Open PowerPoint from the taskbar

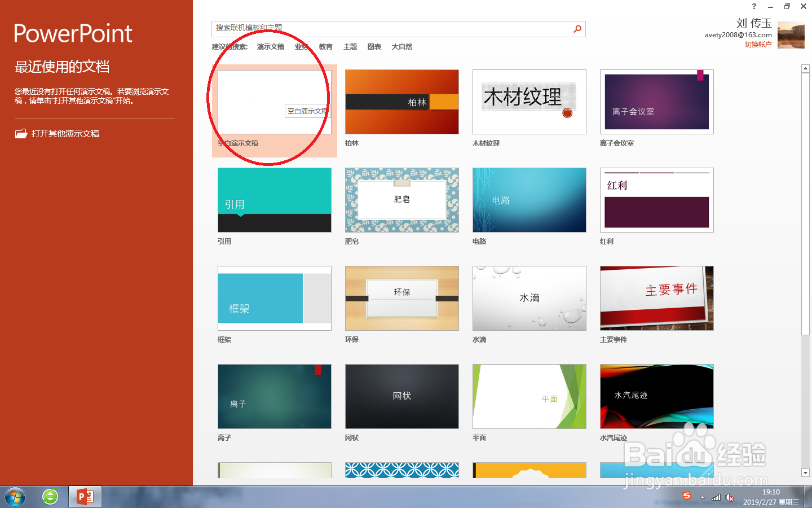click(85, 497)
